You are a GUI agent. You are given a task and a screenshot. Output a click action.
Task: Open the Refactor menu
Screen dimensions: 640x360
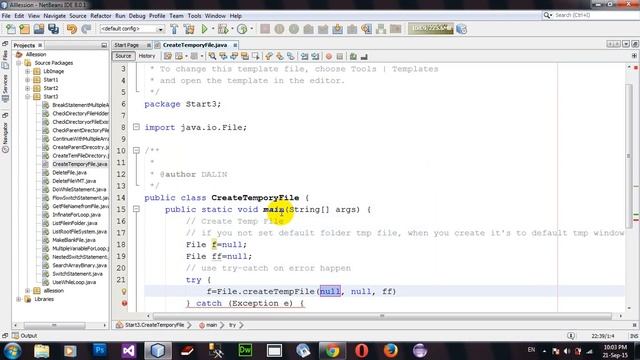100,16
